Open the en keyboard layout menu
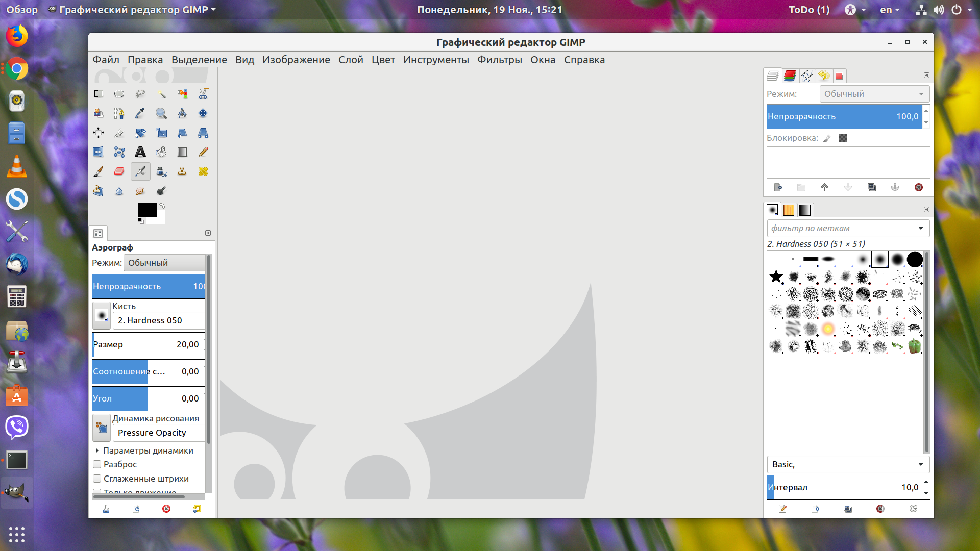The image size is (980, 551). click(x=890, y=10)
